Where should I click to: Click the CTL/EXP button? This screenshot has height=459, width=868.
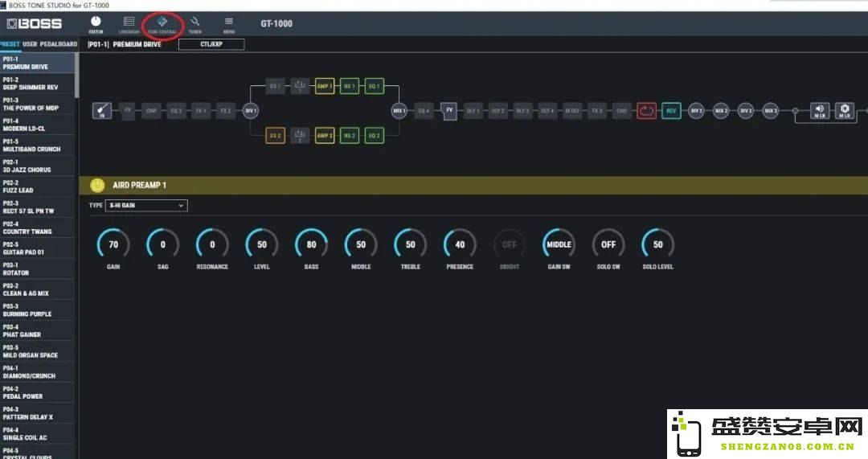211,44
